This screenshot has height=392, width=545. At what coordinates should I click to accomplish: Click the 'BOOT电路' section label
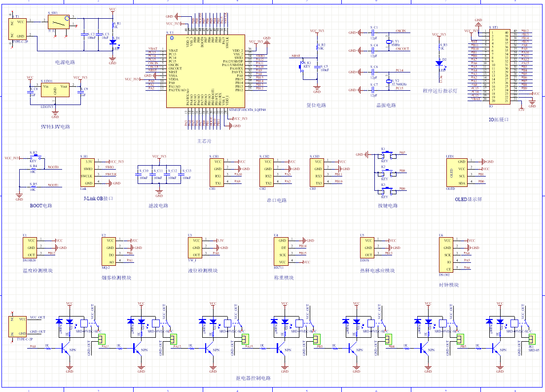[41, 206]
